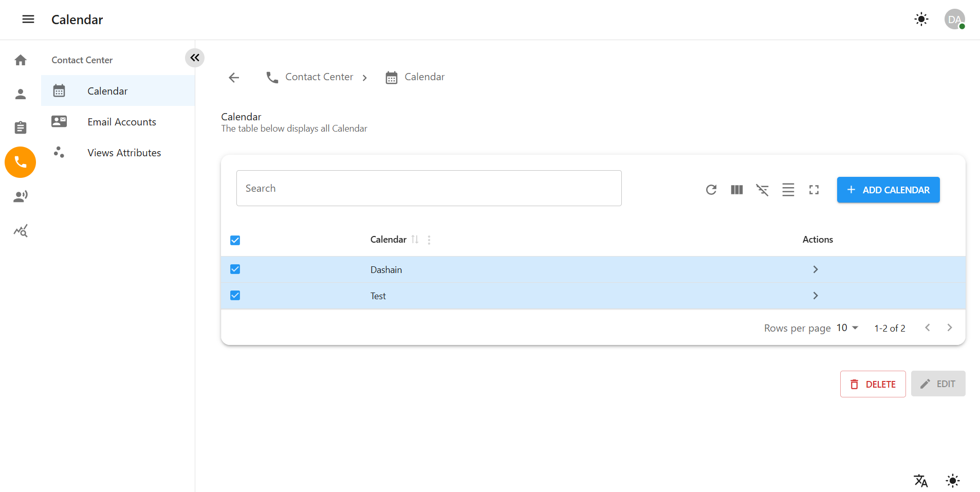The image size is (980, 492).
Task: Go to Home from sidebar rail
Action: coord(21,60)
